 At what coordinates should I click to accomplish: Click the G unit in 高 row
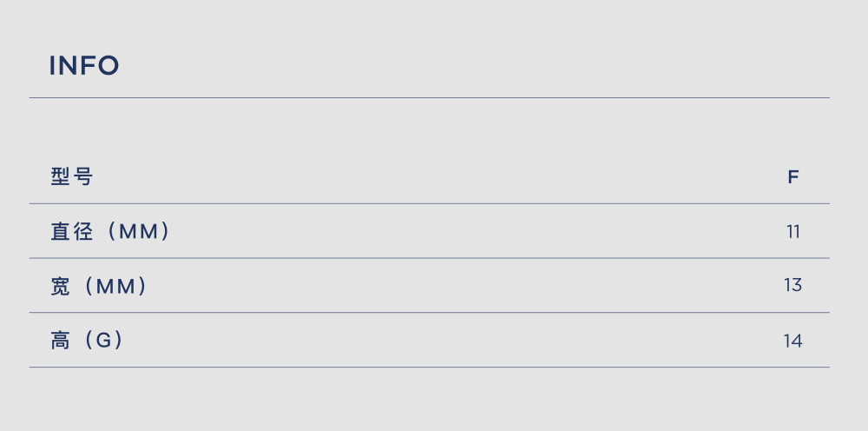click(x=103, y=340)
